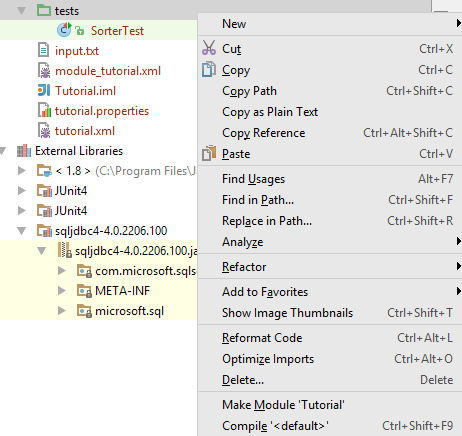Viewport: 462px width, 436px height.
Task: Select input.txt in project tree
Action: click(77, 51)
